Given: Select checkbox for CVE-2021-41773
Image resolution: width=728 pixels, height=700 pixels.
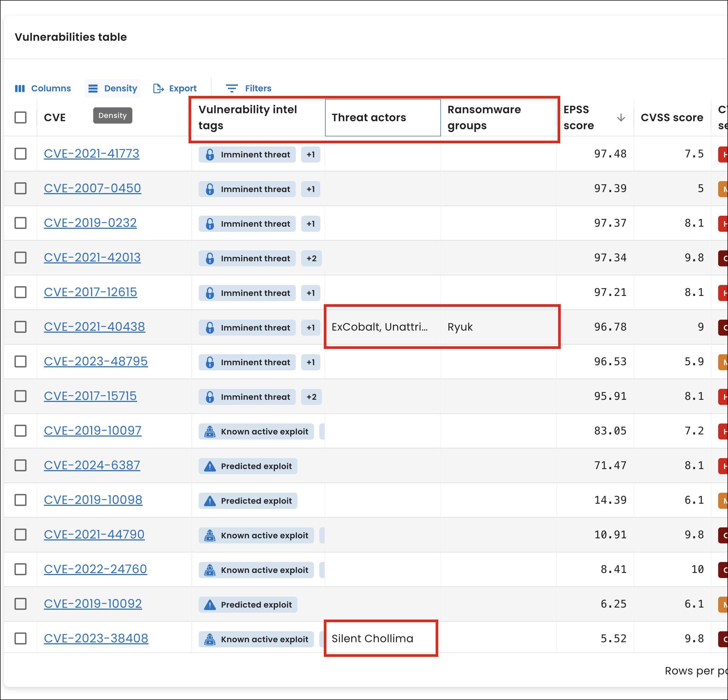Looking at the screenshot, I should point(21,153).
